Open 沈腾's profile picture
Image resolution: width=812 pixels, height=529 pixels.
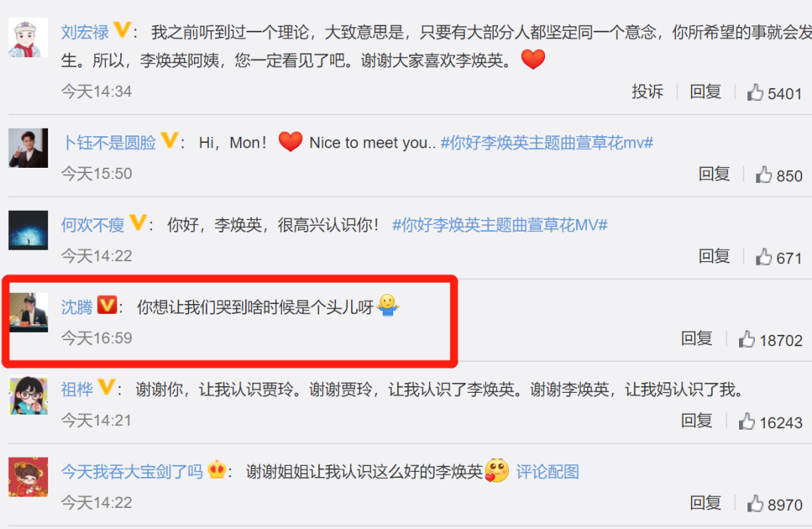click(29, 312)
